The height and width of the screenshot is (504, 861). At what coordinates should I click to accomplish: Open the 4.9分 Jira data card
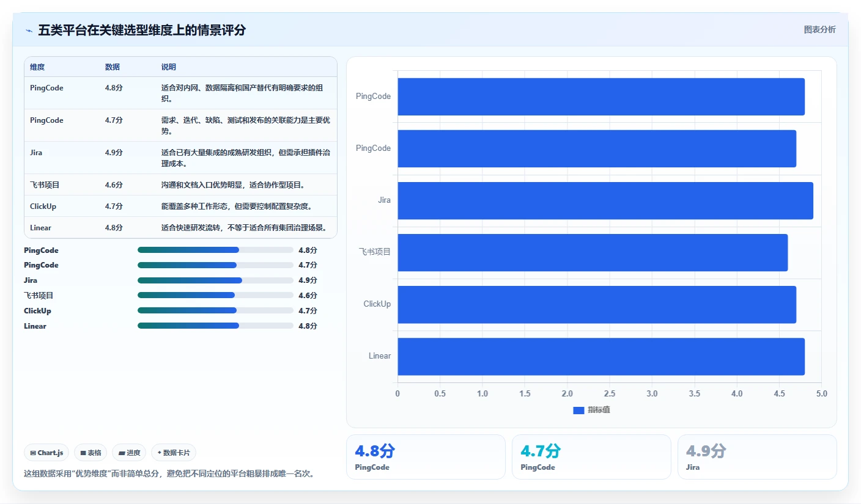pos(757,457)
